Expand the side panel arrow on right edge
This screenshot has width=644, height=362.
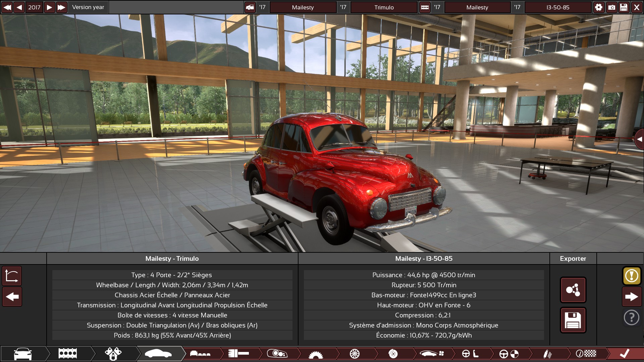(640, 139)
